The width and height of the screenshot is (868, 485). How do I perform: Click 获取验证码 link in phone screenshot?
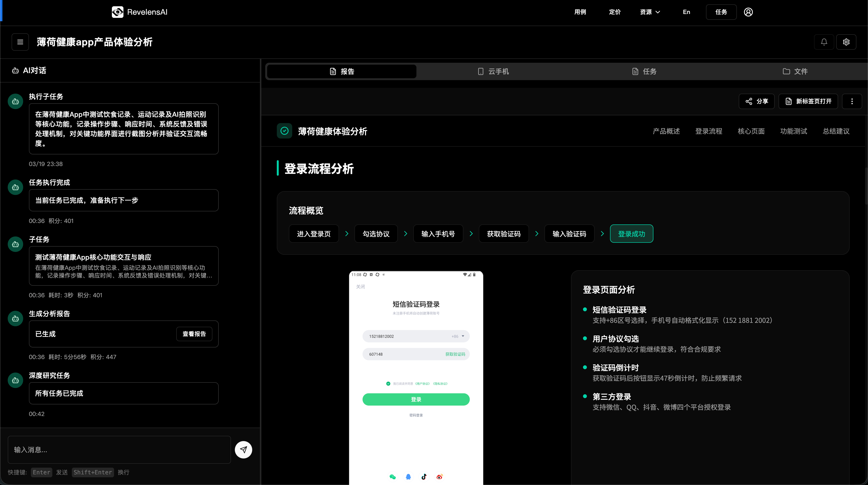pyautogui.click(x=455, y=354)
